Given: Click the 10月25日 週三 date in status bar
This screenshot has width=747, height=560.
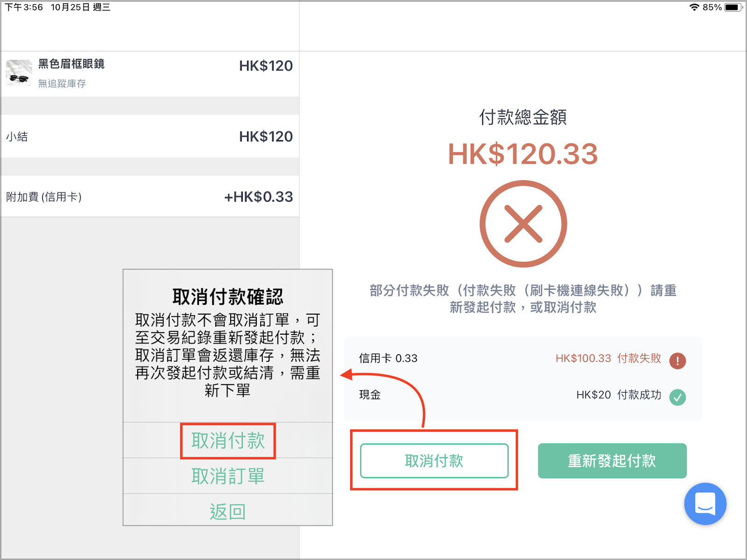Looking at the screenshot, I should 80,7.
